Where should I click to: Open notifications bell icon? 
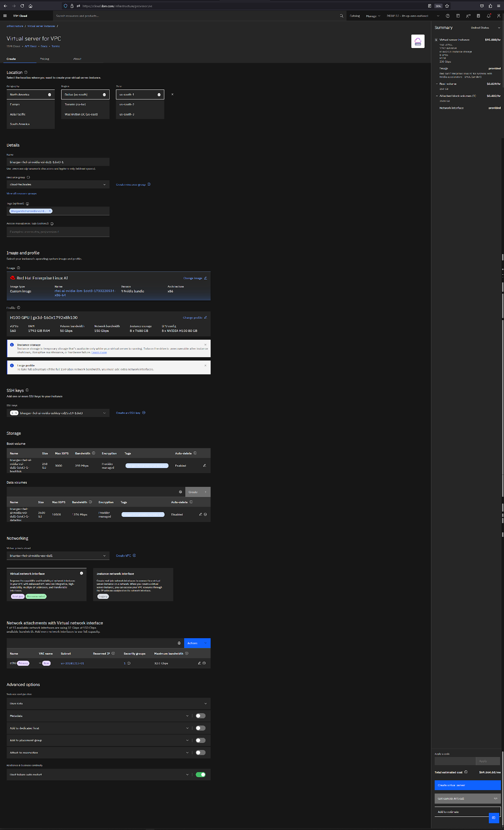[x=488, y=16]
